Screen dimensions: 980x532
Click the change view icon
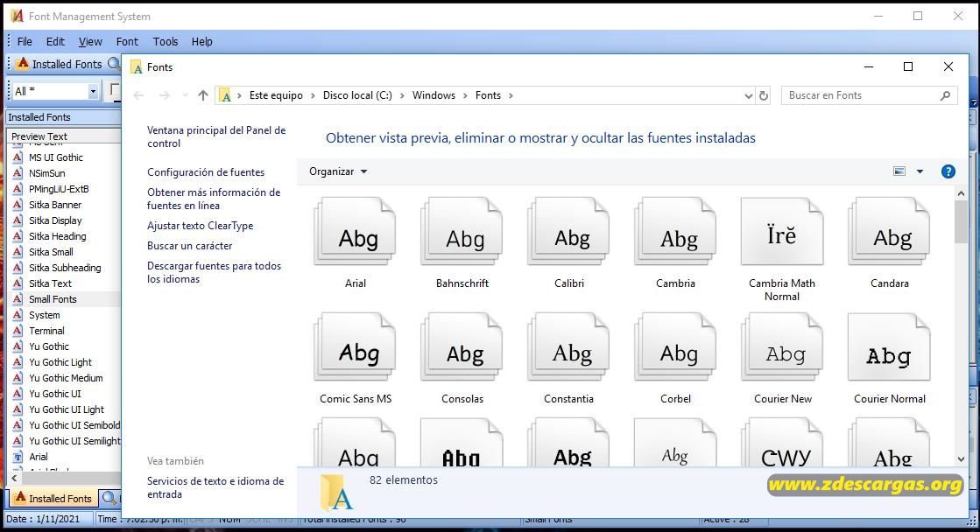pos(899,171)
